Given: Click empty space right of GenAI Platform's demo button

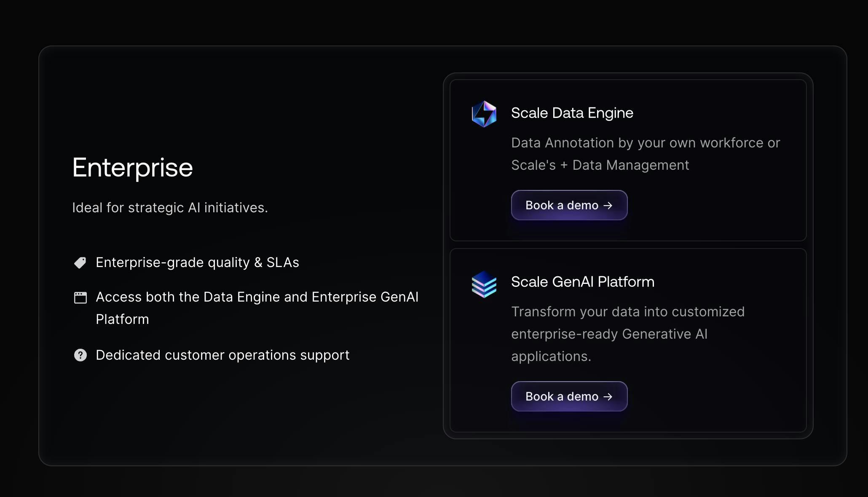Looking at the screenshot, I should click(x=716, y=397).
